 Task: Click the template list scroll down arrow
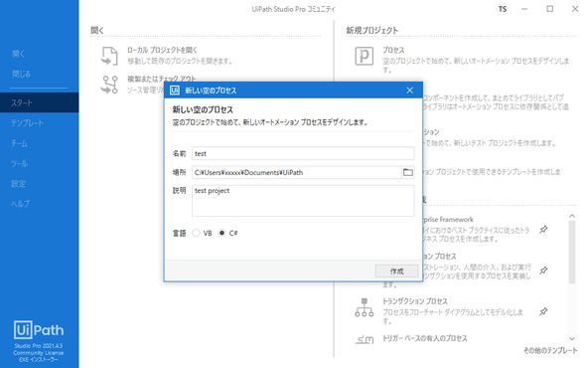pyautogui.click(x=572, y=338)
